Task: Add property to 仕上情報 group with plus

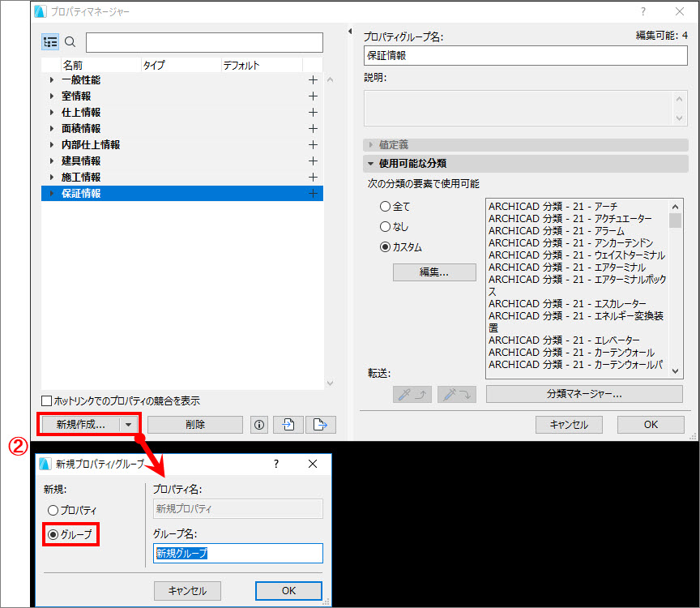Action: click(x=313, y=112)
